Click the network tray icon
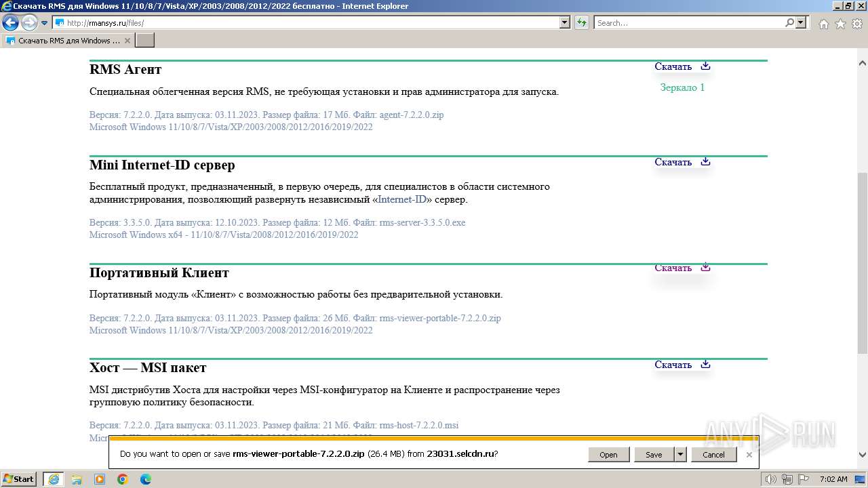This screenshot has height=488, width=868. click(x=789, y=479)
